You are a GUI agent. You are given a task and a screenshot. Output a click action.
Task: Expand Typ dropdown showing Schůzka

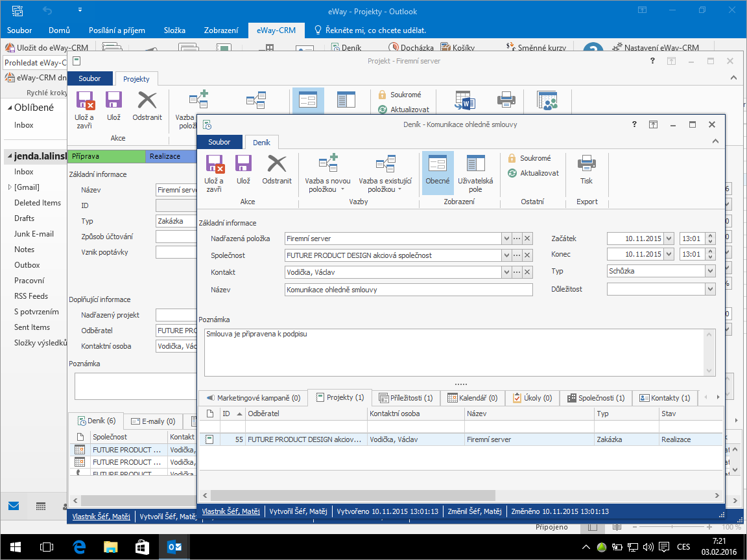[x=710, y=271]
